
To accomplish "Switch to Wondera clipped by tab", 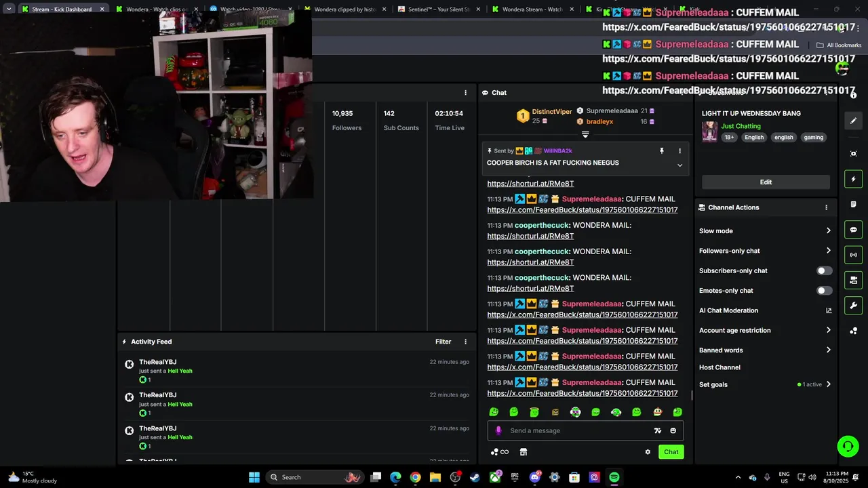I will tap(343, 9).
